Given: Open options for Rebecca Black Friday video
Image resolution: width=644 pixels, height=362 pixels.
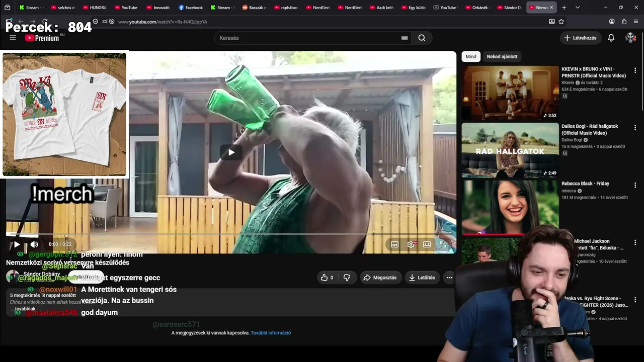Looking at the screenshot, I should click(x=635, y=185).
